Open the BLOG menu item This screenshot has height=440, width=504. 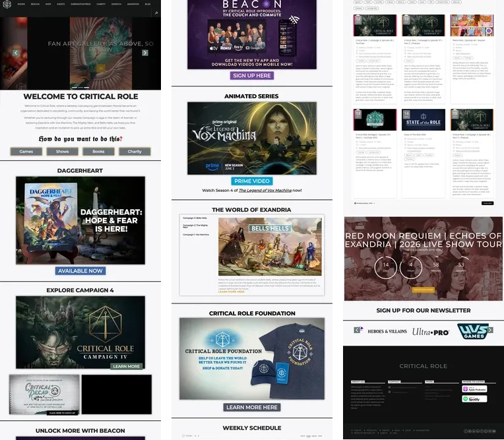point(148,4)
